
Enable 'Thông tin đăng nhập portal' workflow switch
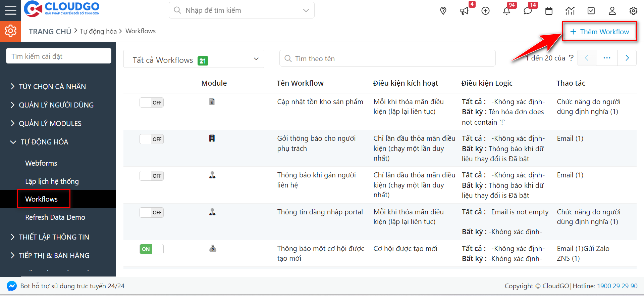coord(152,212)
